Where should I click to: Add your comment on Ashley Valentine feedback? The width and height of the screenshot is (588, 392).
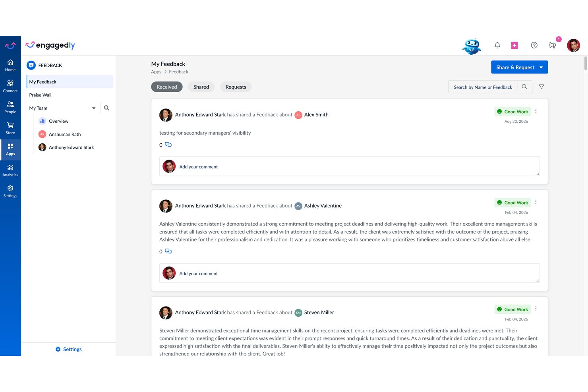click(350, 273)
